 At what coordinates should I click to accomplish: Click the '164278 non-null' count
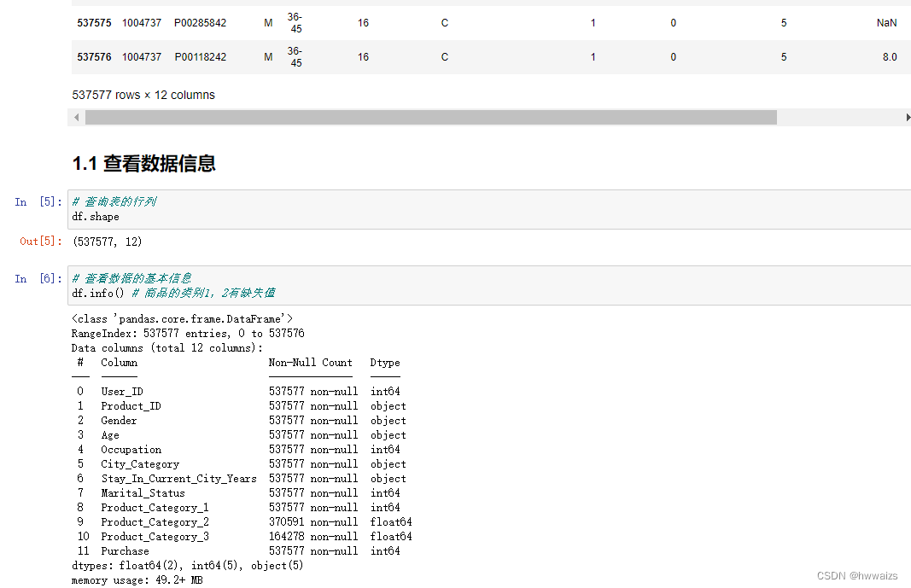point(313,537)
